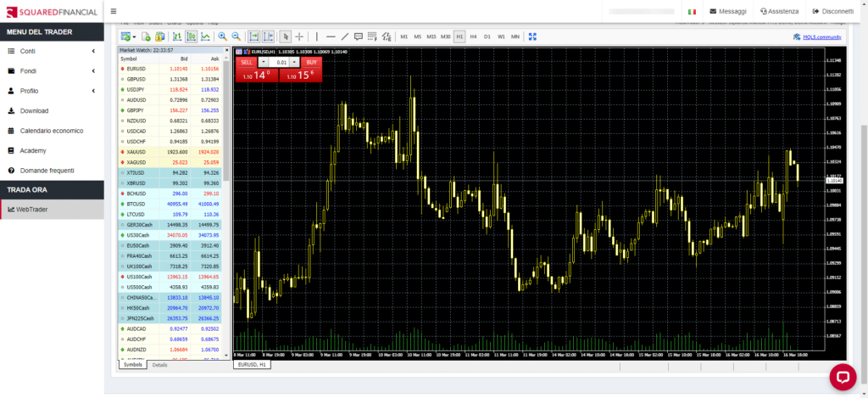The image size is (868, 398).
Task: Click the new order icon
Action: 146,36
